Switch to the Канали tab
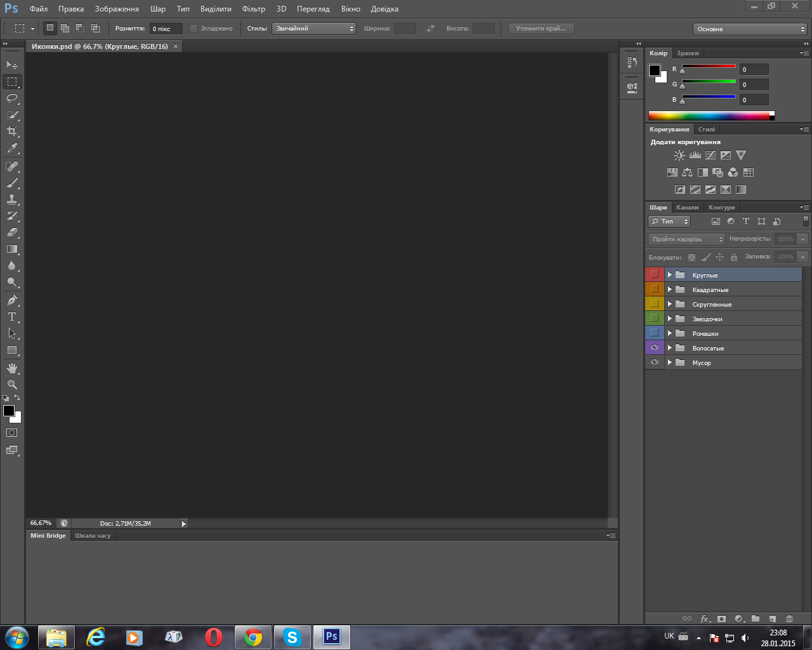Image resolution: width=812 pixels, height=650 pixels. (687, 208)
